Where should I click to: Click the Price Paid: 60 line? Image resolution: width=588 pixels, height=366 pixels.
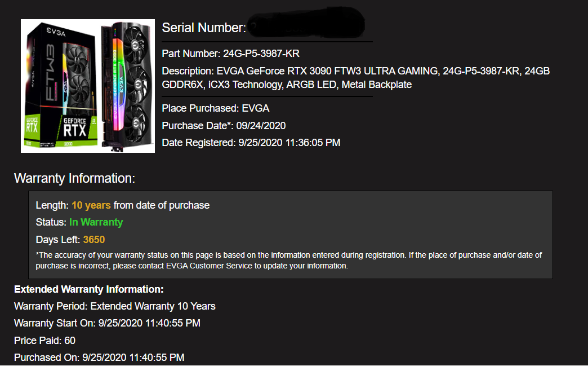click(x=44, y=340)
